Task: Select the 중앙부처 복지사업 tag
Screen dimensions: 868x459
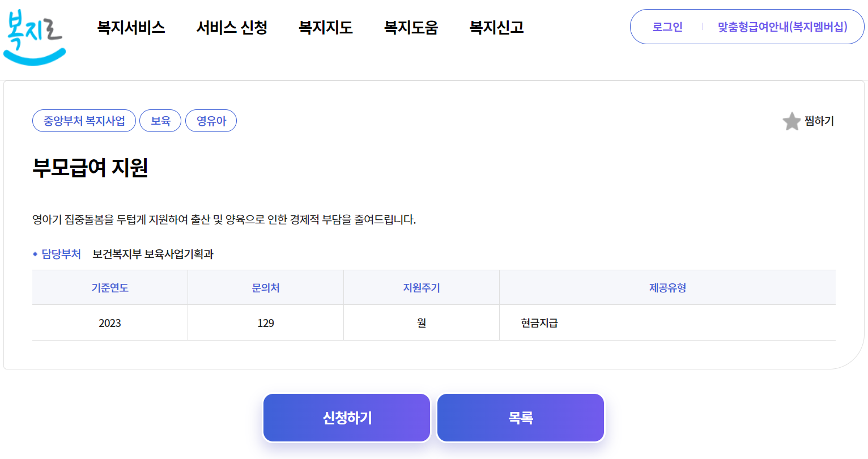Action: click(84, 120)
